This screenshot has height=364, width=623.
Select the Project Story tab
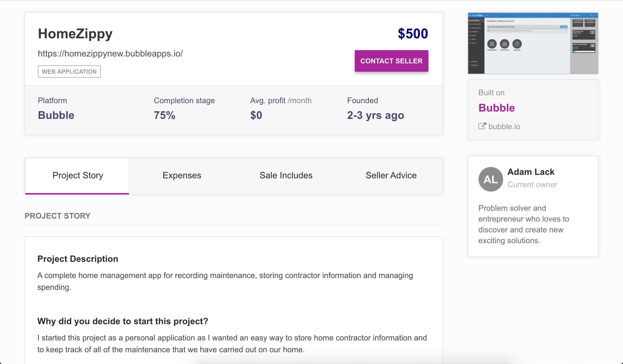pyautogui.click(x=78, y=175)
